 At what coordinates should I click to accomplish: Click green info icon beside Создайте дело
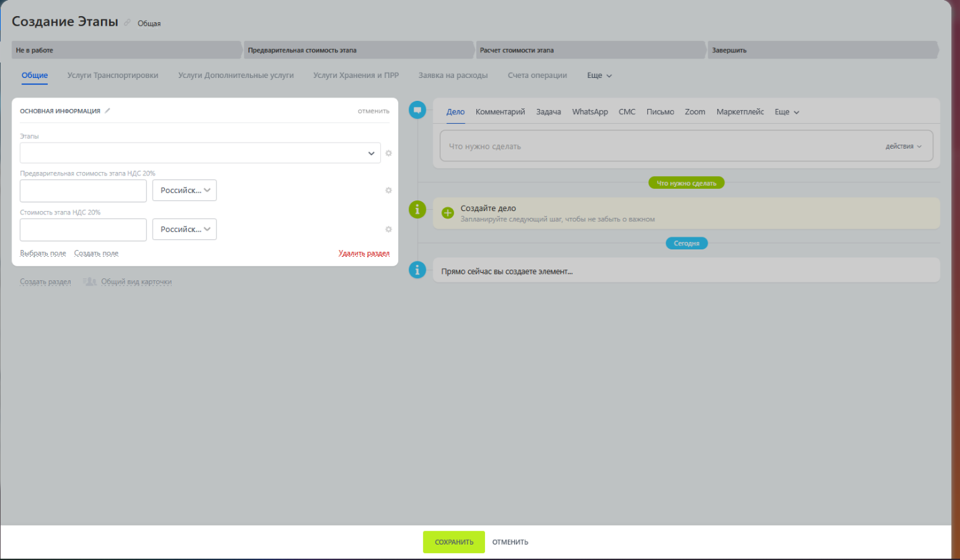[x=418, y=210]
